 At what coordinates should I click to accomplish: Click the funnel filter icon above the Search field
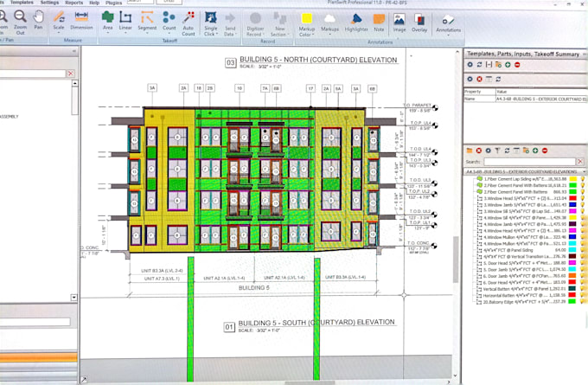(497, 151)
